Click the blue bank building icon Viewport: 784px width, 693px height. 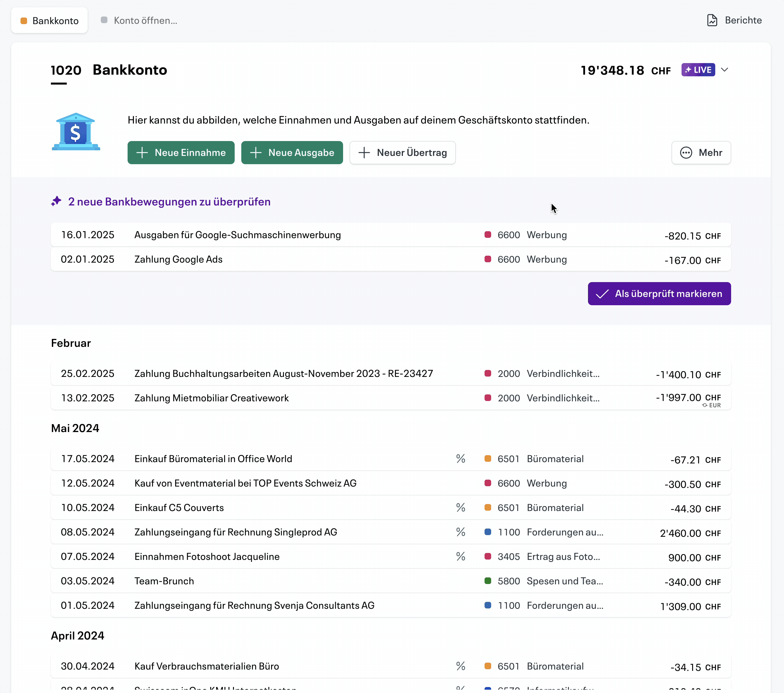pos(76,131)
